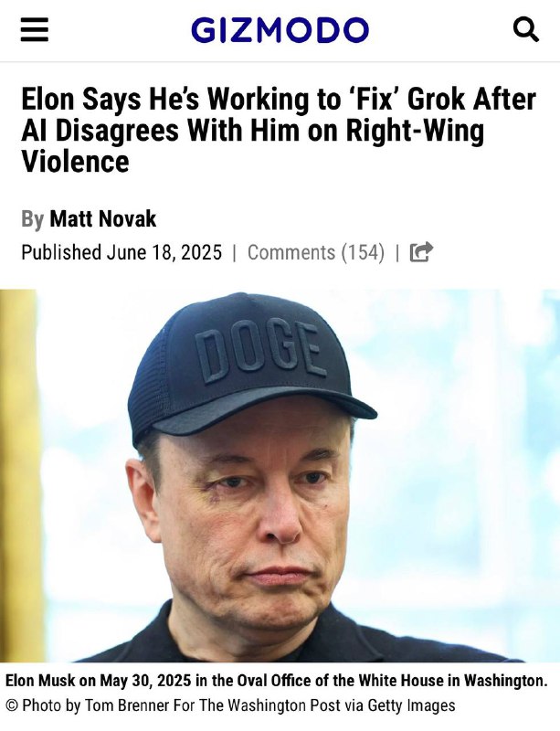Screen dimensions: 560x731
Task: Tap the "Getty Images" text in the credit
Action: pos(411,705)
